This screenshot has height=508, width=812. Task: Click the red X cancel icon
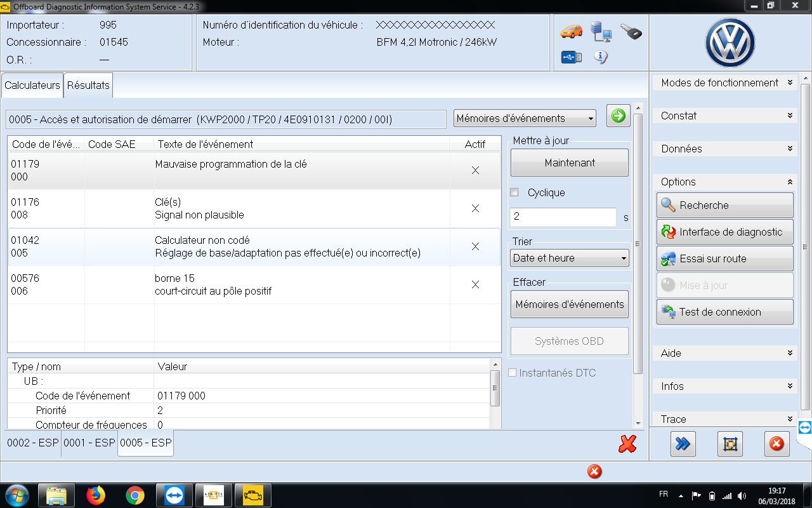tap(627, 444)
